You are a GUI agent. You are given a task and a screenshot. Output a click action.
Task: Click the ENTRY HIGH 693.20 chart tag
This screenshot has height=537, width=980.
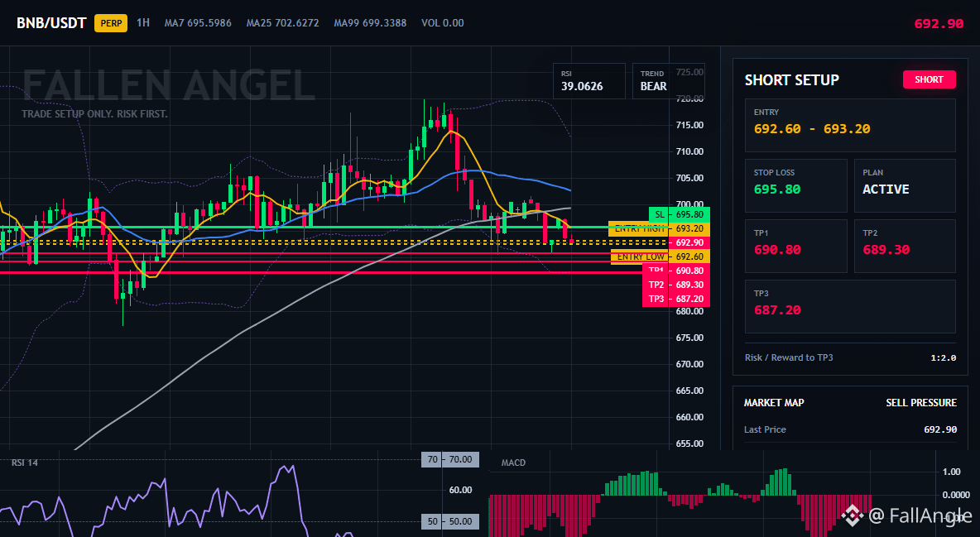(x=659, y=229)
